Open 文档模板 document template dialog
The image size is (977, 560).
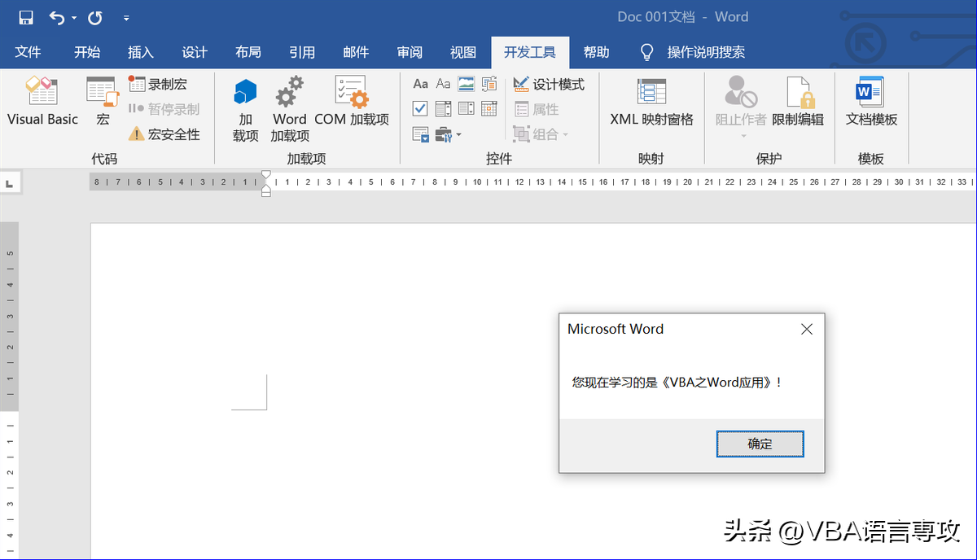[x=871, y=102]
